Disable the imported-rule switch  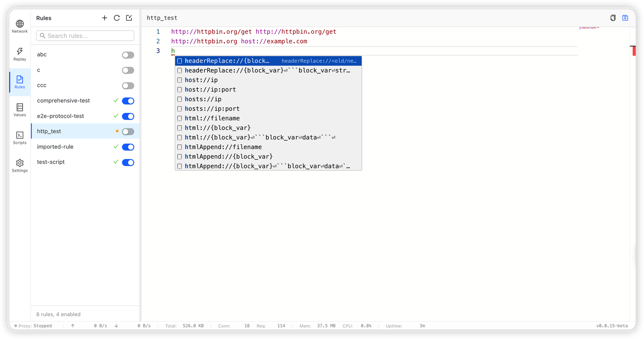point(128,147)
